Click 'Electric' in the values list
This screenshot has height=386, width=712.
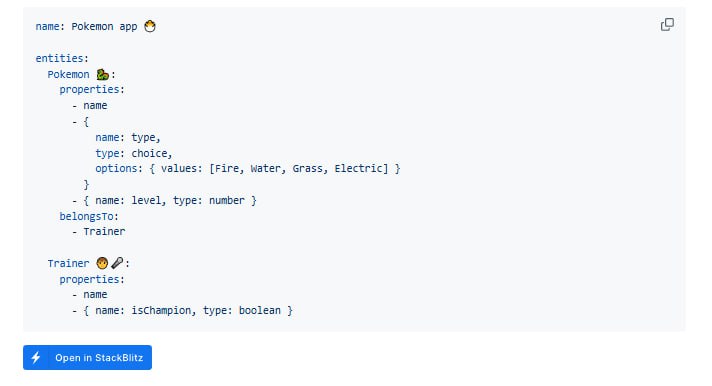358,168
